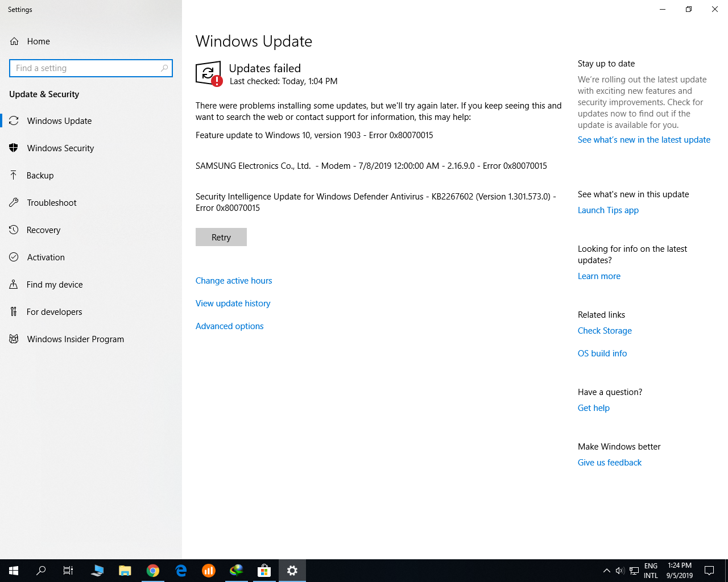Image resolution: width=728 pixels, height=582 pixels.
Task: Launch Google Chrome from taskbar
Action: tap(152, 571)
